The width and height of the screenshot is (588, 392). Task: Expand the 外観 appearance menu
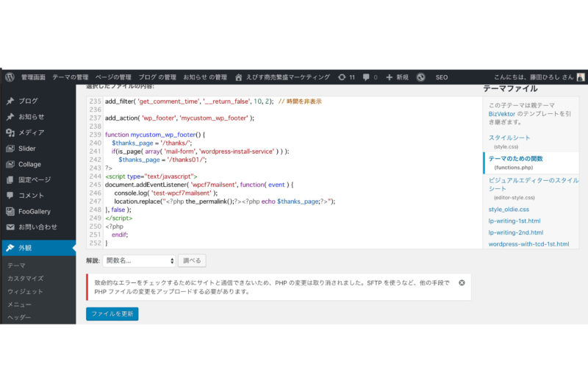[x=26, y=248]
